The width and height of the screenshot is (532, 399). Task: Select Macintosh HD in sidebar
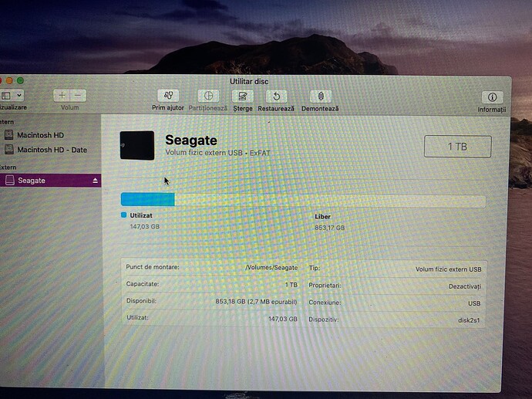[40, 135]
